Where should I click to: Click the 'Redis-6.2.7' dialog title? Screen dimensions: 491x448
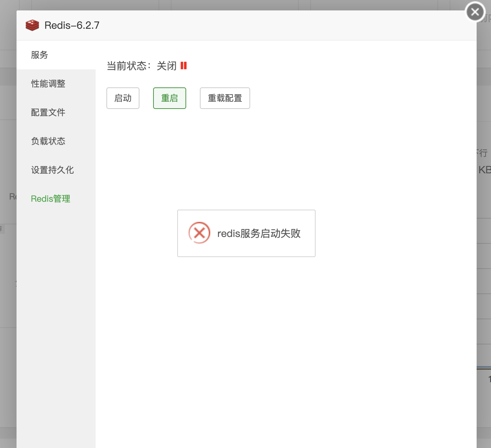(72, 25)
